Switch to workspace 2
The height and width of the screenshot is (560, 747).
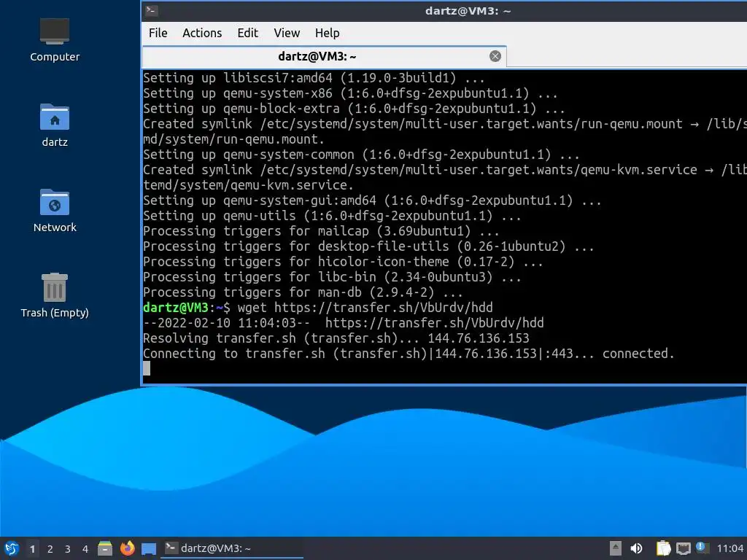(50, 549)
